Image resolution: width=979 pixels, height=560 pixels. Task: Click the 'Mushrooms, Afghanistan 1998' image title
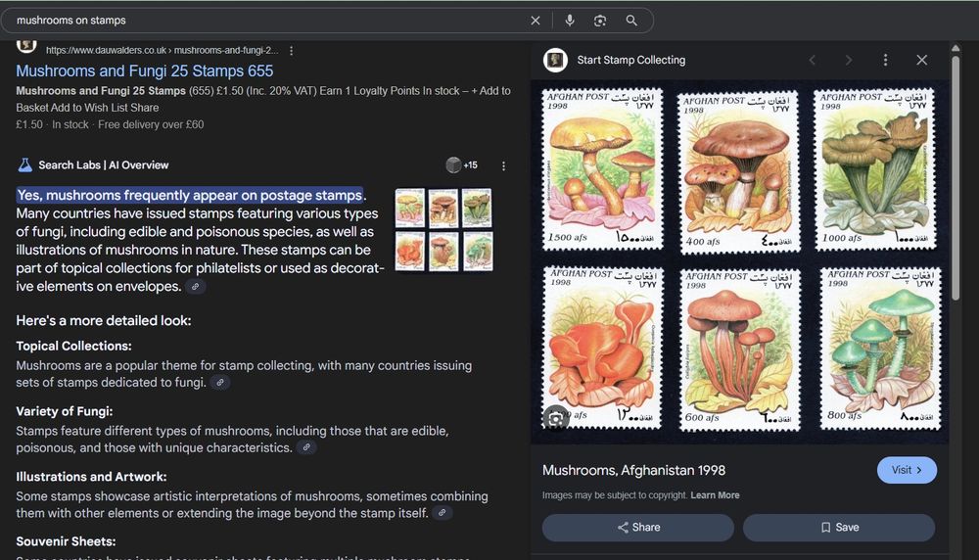coord(633,470)
